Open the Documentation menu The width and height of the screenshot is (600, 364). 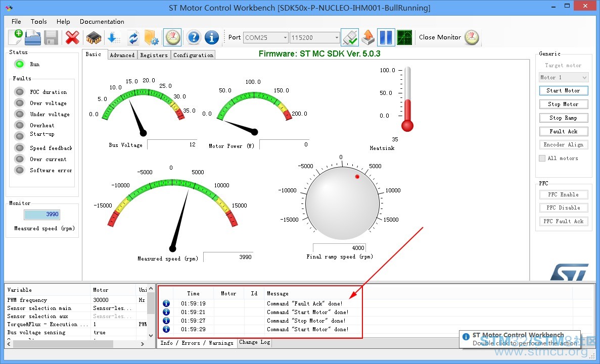(x=102, y=21)
